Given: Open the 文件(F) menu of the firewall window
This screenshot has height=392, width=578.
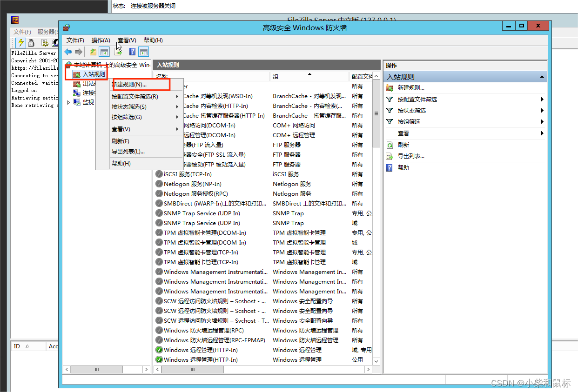Looking at the screenshot, I should 75,40.
